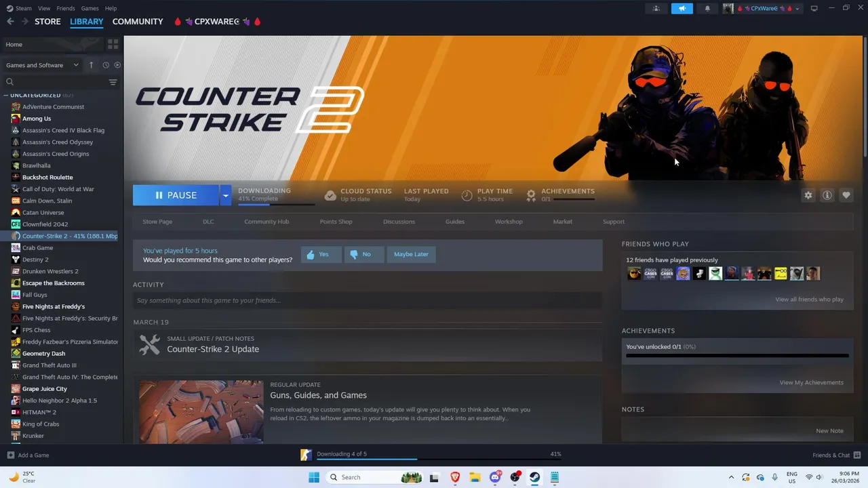Enter Big Picture mode via monitor icon

coord(814,8)
